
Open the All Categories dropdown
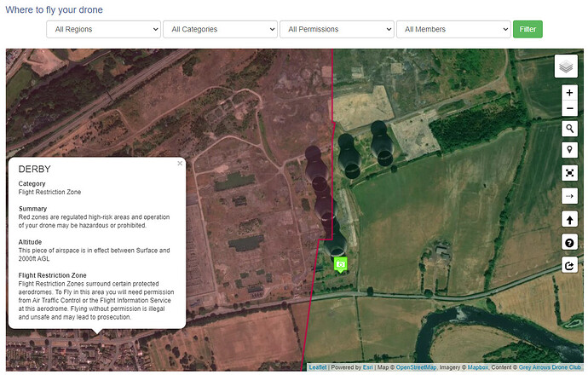coord(220,29)
